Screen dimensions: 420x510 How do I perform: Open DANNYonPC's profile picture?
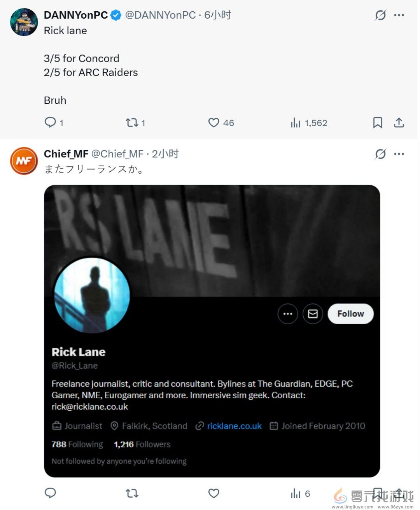pyautogui.click(x=24, y=22)
